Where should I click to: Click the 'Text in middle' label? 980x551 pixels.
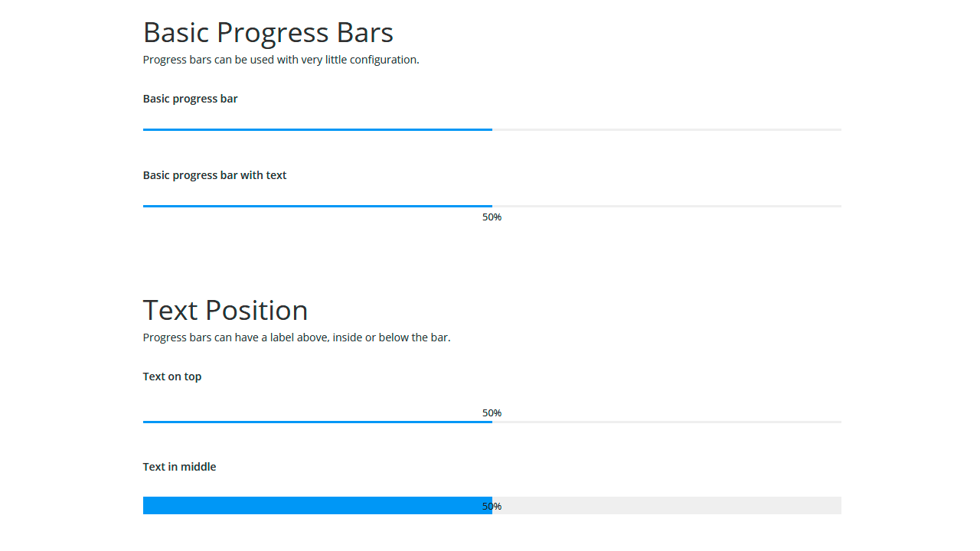coord(179,466)
